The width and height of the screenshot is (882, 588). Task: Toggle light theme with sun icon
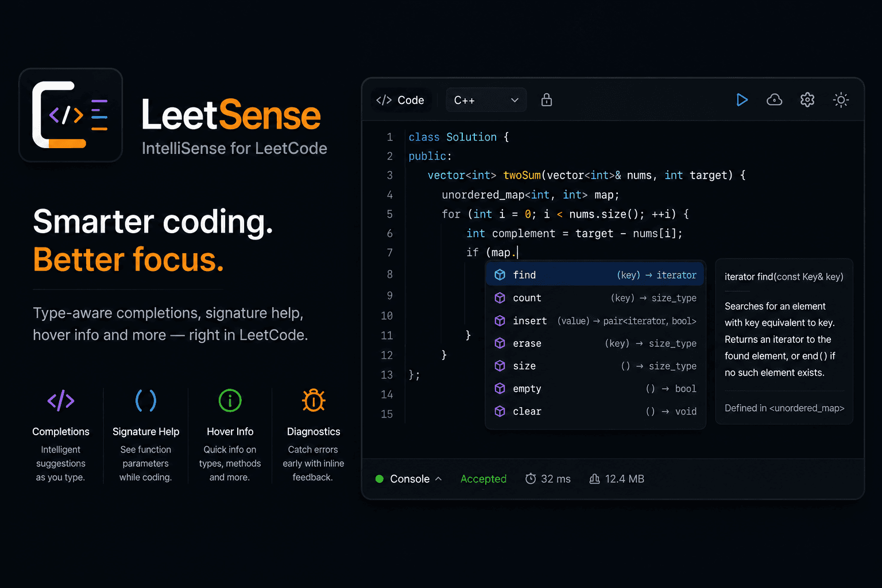[x=841, y=100]
